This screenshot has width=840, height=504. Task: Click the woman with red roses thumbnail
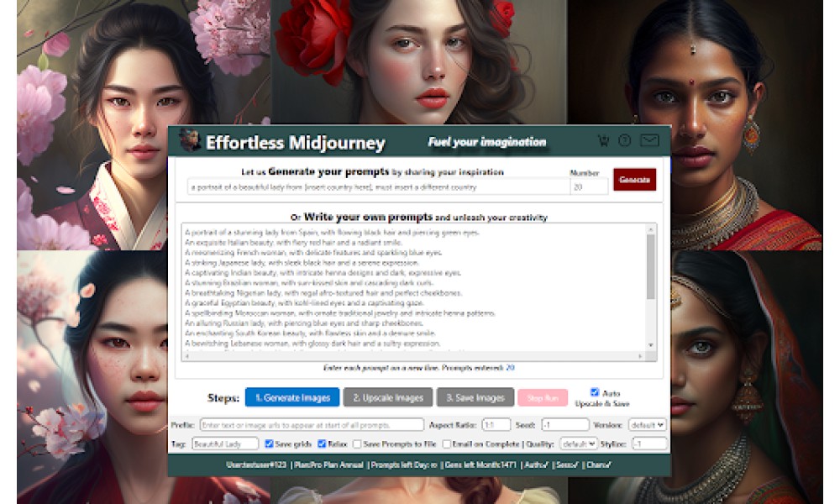point(418,61)
